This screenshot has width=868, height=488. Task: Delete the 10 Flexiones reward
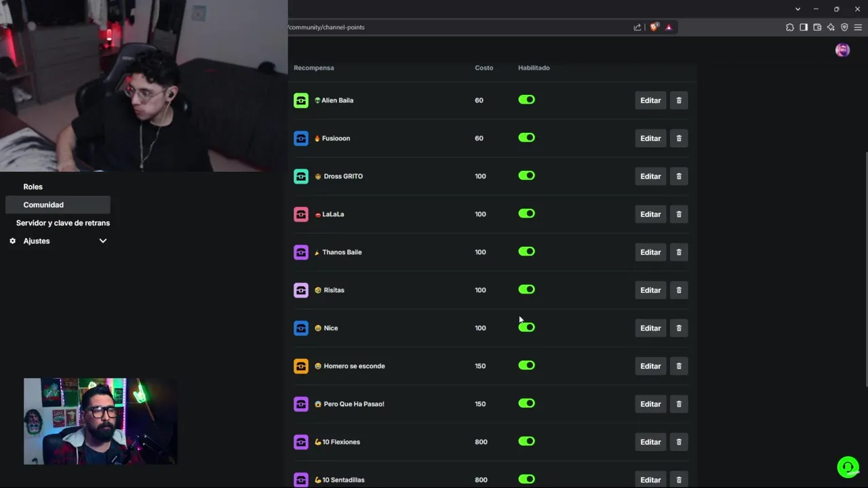tap(679, 442)
